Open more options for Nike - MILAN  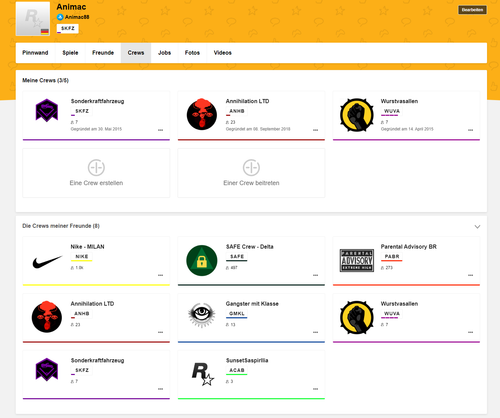click(160, 275)
